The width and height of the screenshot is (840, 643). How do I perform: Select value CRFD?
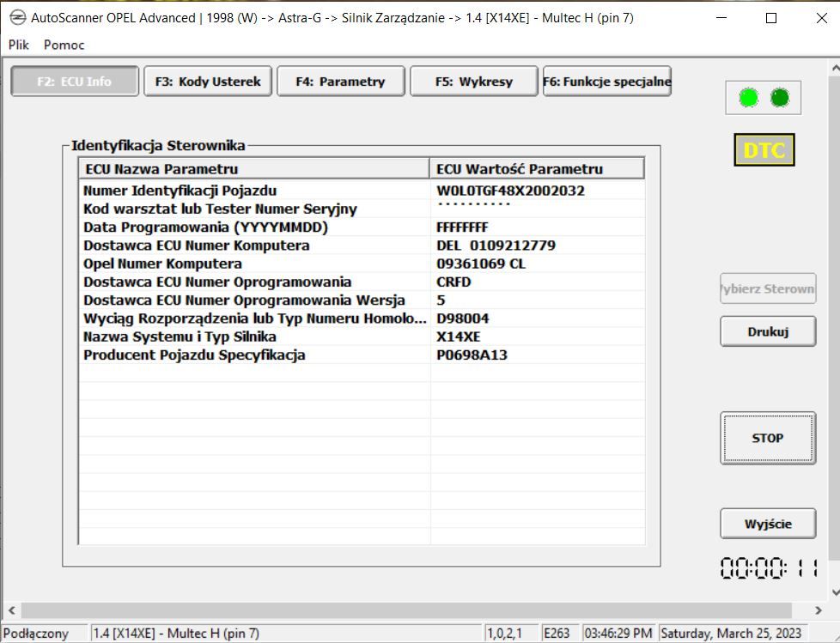click(453, 282)
